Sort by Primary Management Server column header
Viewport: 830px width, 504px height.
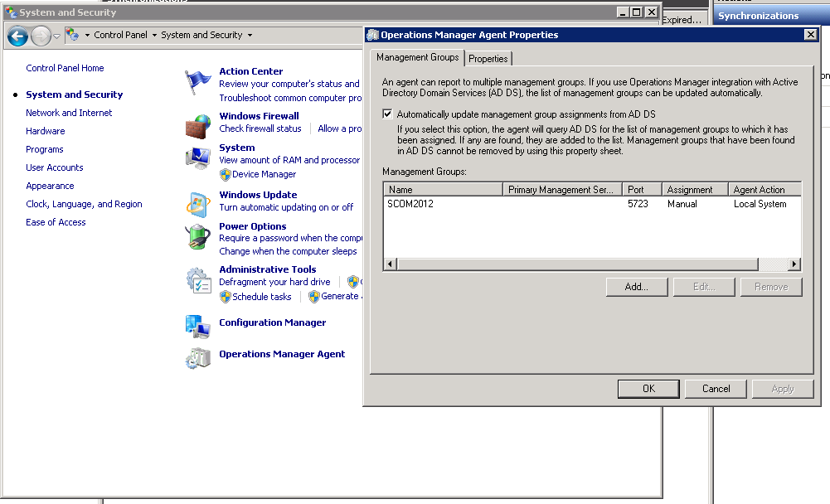click(562, 190)
